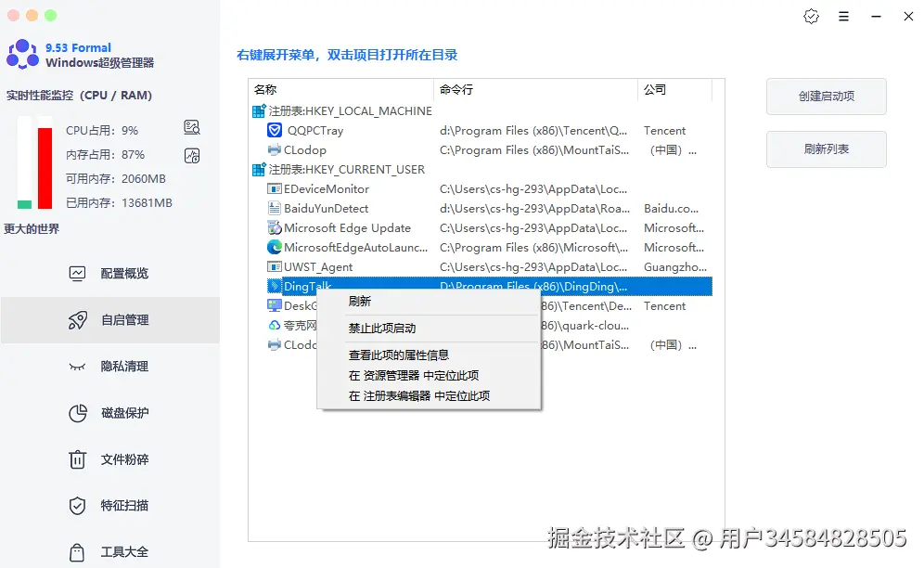Screen dimensions: 924x568
Task: Click the printer icon beside first CLodop
Action: click(x=275, y=149)
